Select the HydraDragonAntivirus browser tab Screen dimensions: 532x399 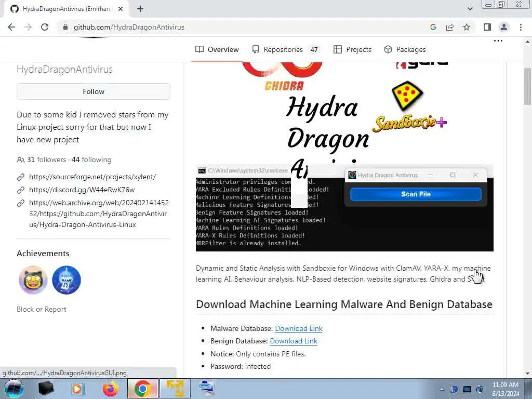click(x=66, y=9)
